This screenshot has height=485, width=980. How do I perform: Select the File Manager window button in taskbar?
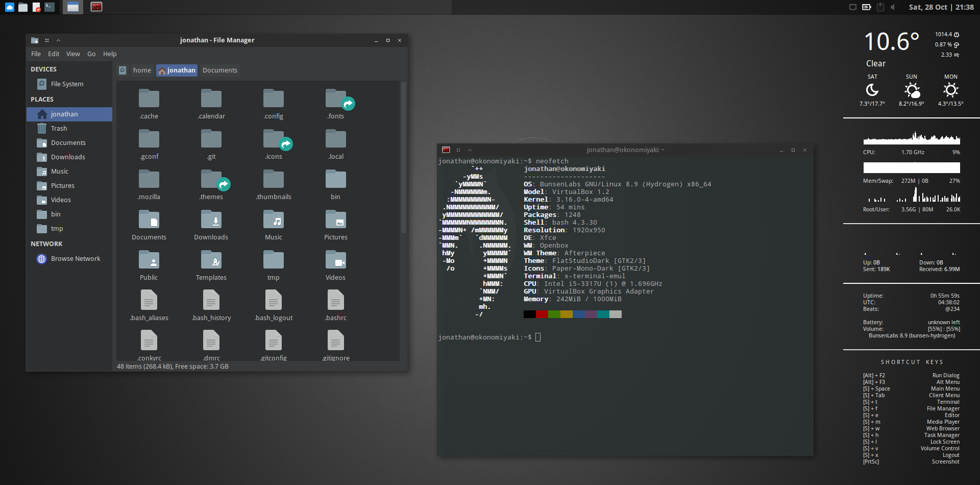(73, 7)
